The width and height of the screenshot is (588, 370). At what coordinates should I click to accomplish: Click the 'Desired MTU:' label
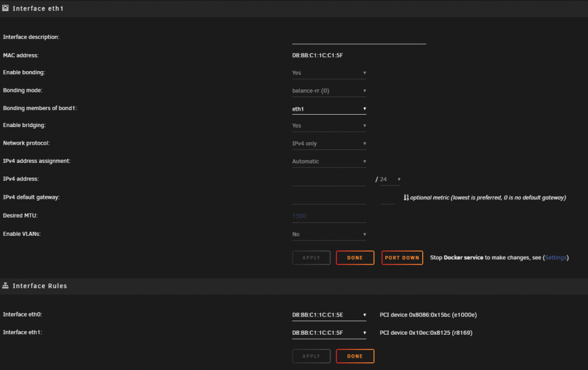pyautogui.click(x=20, y=216)
